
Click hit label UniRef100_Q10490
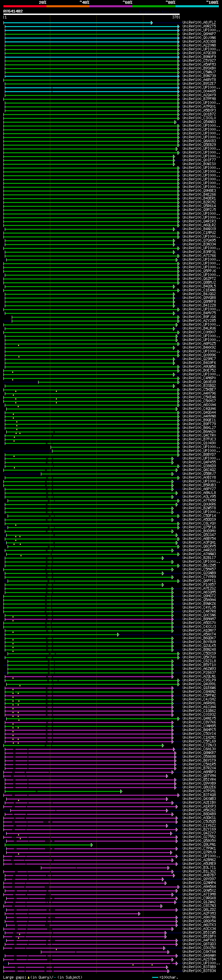point(199,443)
